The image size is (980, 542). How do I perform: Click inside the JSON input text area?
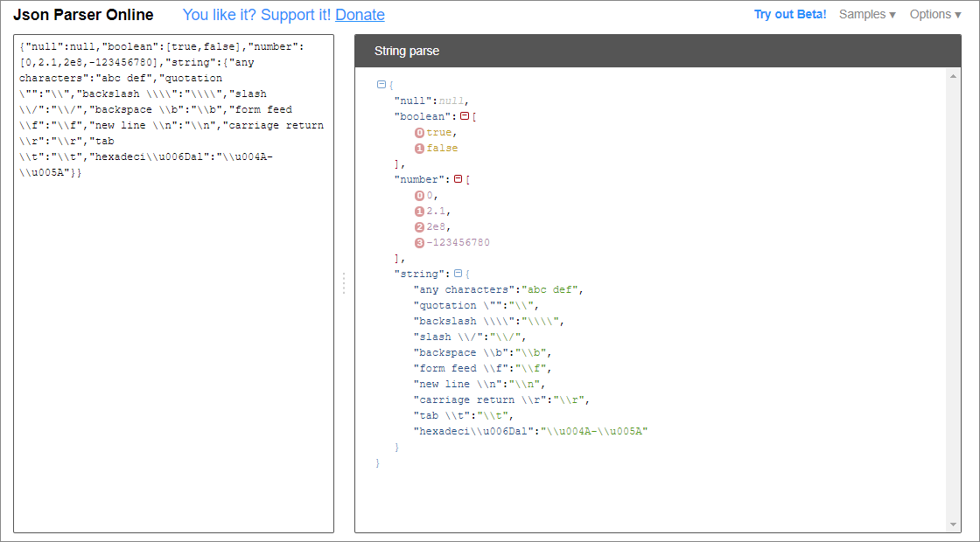[174, 283]
